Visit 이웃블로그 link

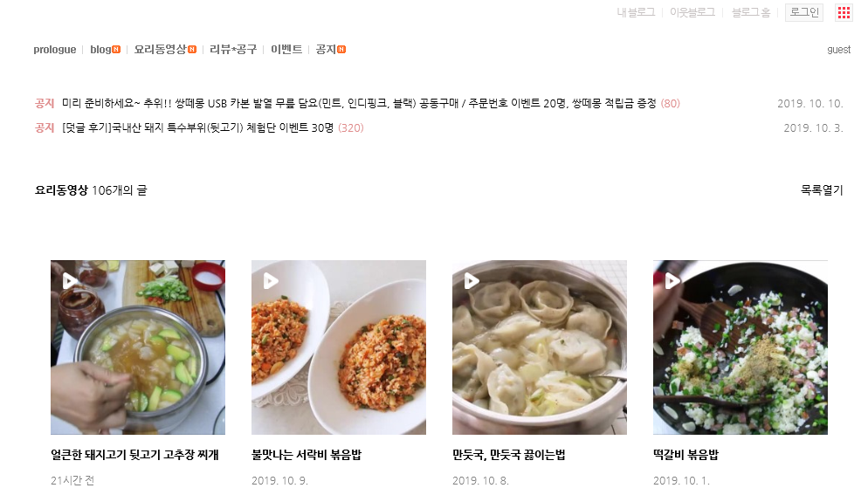click(692, 12)
